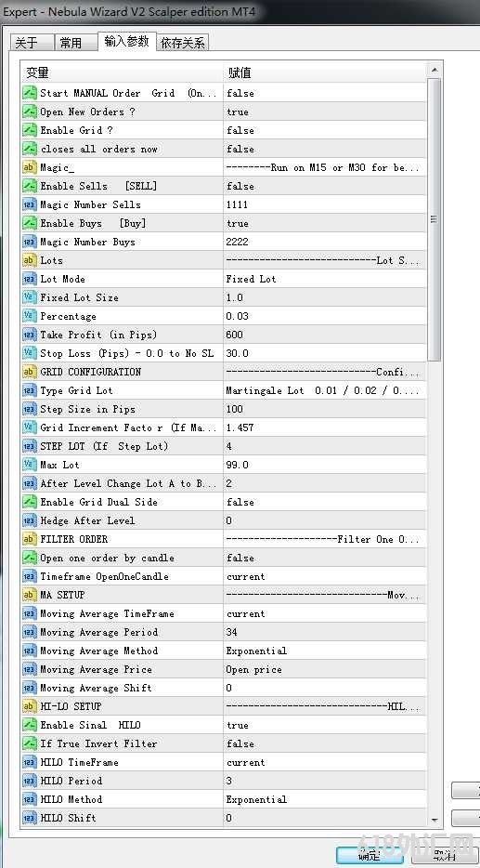This screenshot has width=480, height=868.
Task: Click the icon beside Open New Orders ?
Action: click(x=30, y=112)
